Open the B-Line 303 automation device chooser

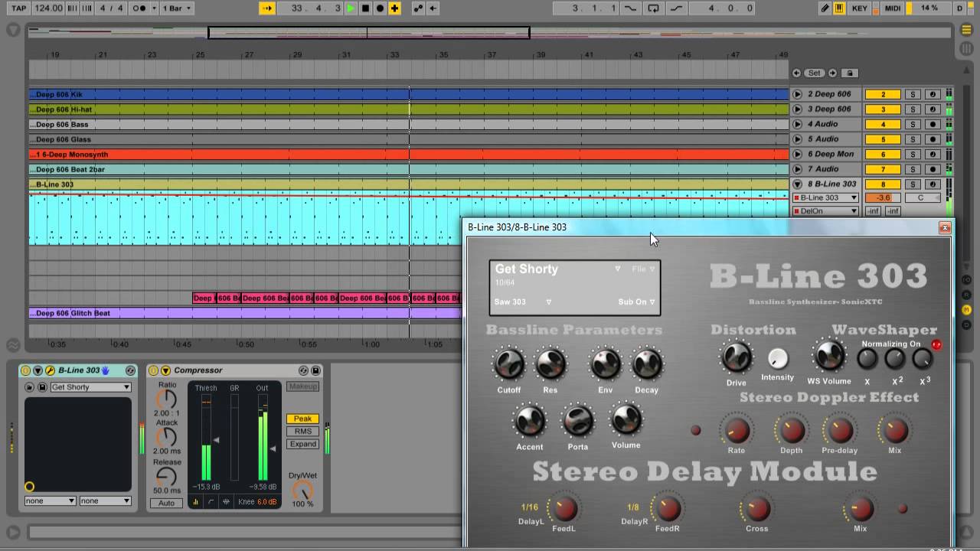(x=825, y=198)
